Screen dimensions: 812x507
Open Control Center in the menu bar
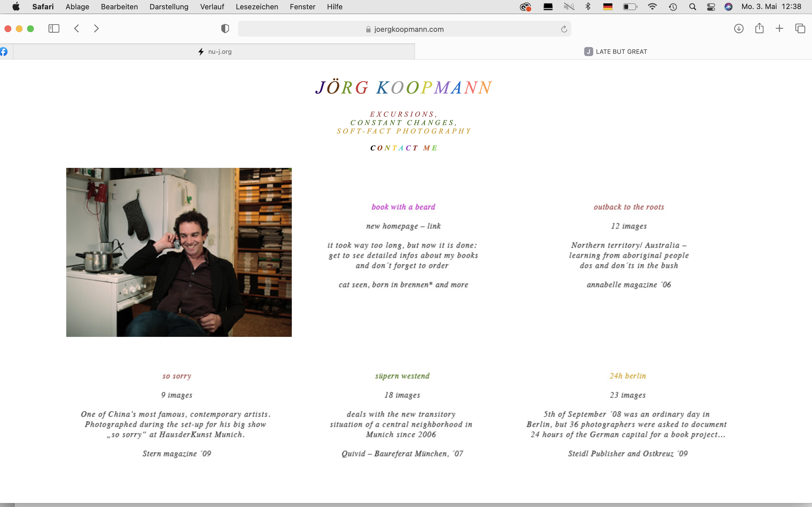point(711,7)
